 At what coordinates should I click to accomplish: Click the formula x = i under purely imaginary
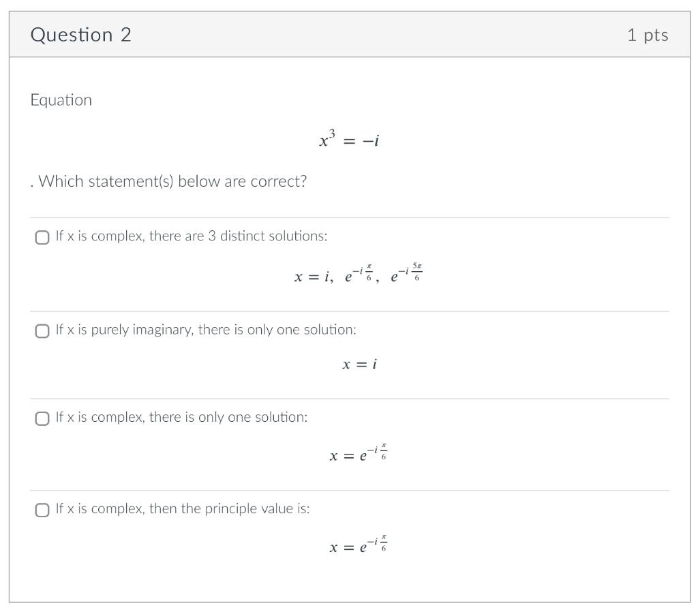[x=359, y=365]
